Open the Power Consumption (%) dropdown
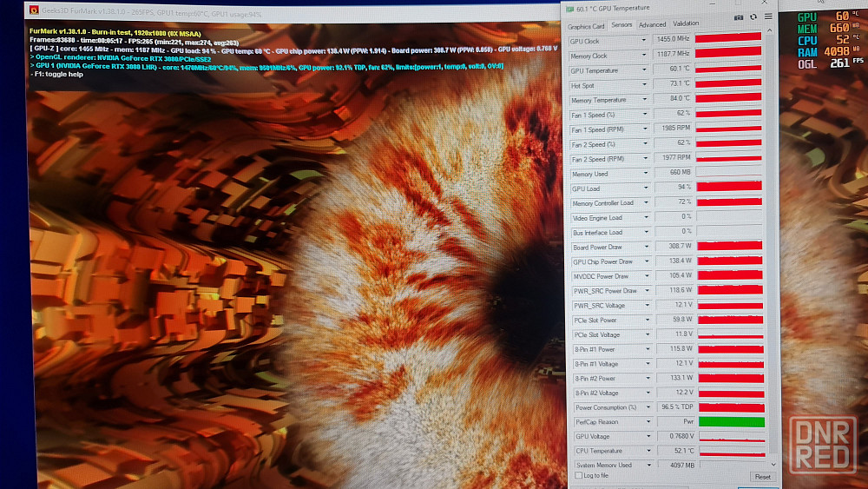This screenshot has width=868, height=489. [648, 407]
